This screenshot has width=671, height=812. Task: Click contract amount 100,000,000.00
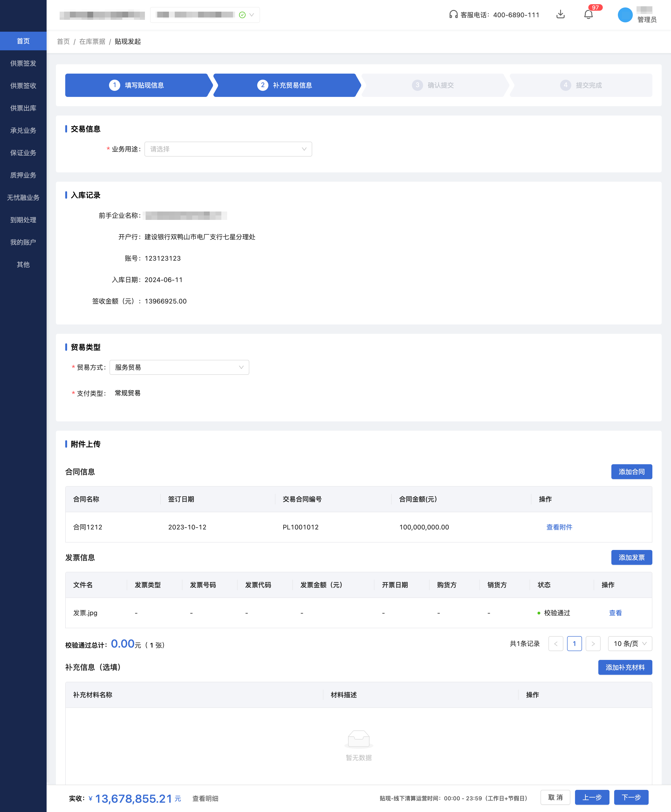click(424, 527)
